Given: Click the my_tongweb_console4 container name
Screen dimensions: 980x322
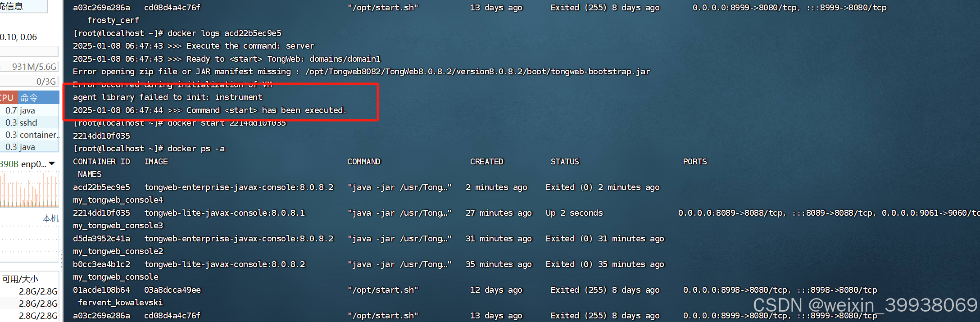Looking at the screenshot, I should (118, 200).
